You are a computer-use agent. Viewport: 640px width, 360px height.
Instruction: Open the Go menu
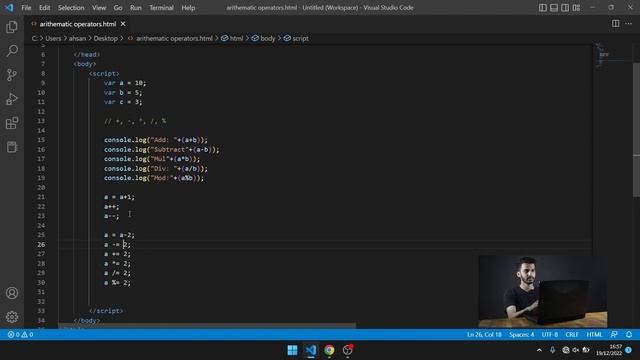[118, 8]
